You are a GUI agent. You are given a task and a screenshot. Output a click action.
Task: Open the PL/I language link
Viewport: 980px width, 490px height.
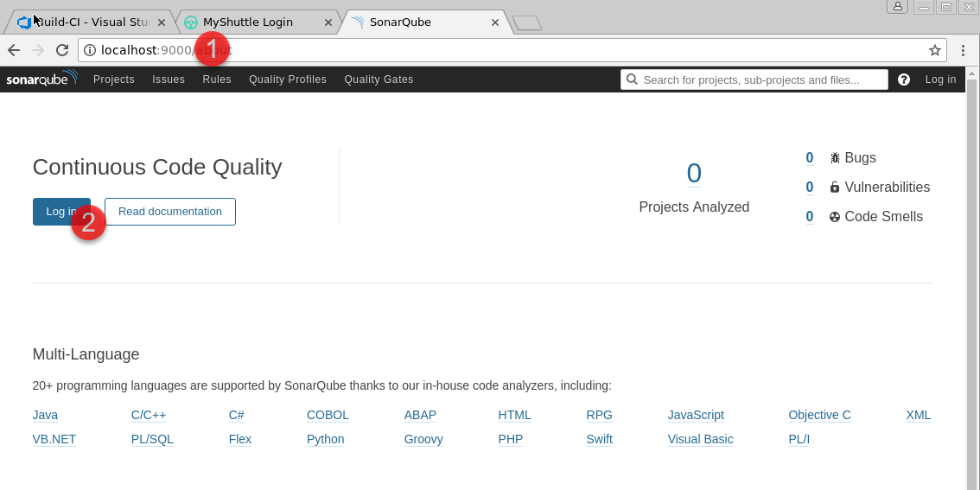click(799, 439)
